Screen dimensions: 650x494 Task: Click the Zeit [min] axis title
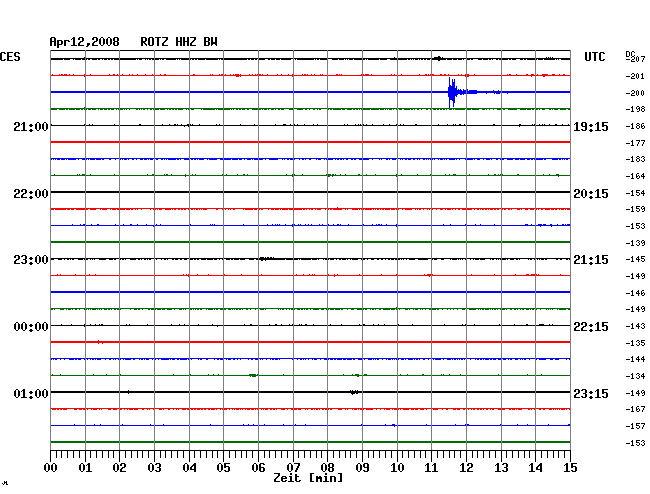coord(308,478)
